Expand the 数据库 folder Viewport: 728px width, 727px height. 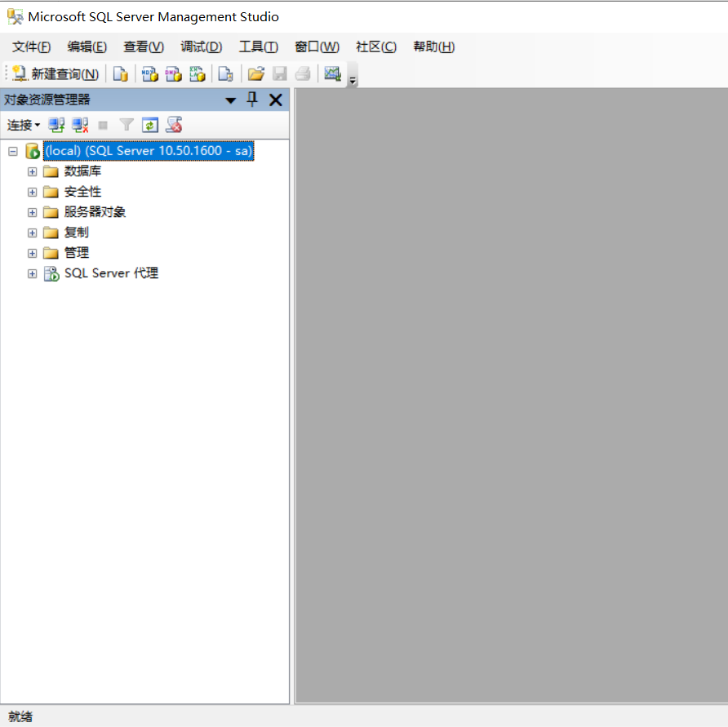(x=32, y=172)
